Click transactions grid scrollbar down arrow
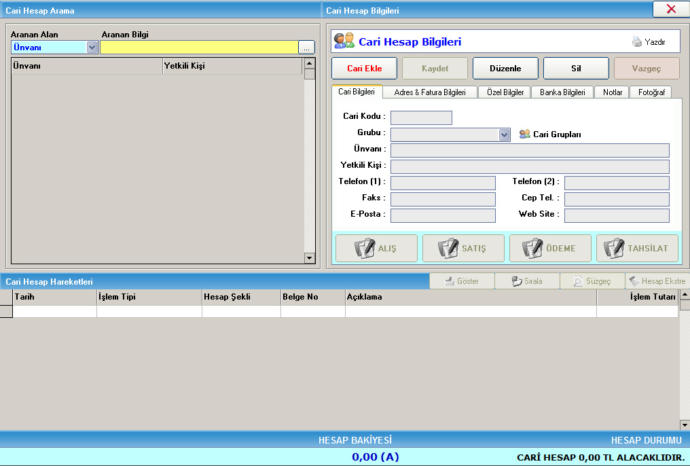 (685, 425)
